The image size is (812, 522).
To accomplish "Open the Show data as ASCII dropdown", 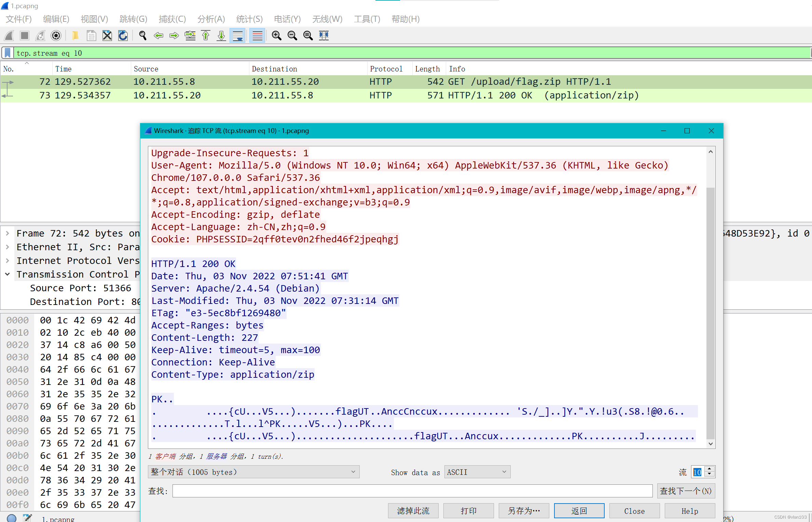I will [x=477, y=472].
